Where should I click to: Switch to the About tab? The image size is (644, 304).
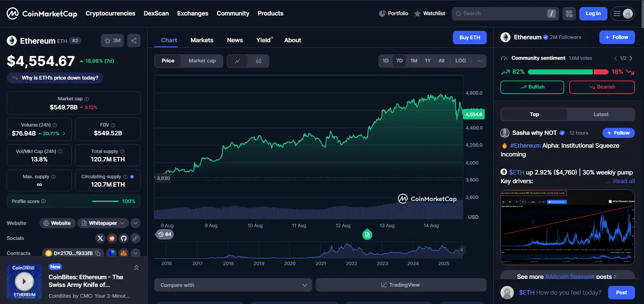(x=293, y=40)
